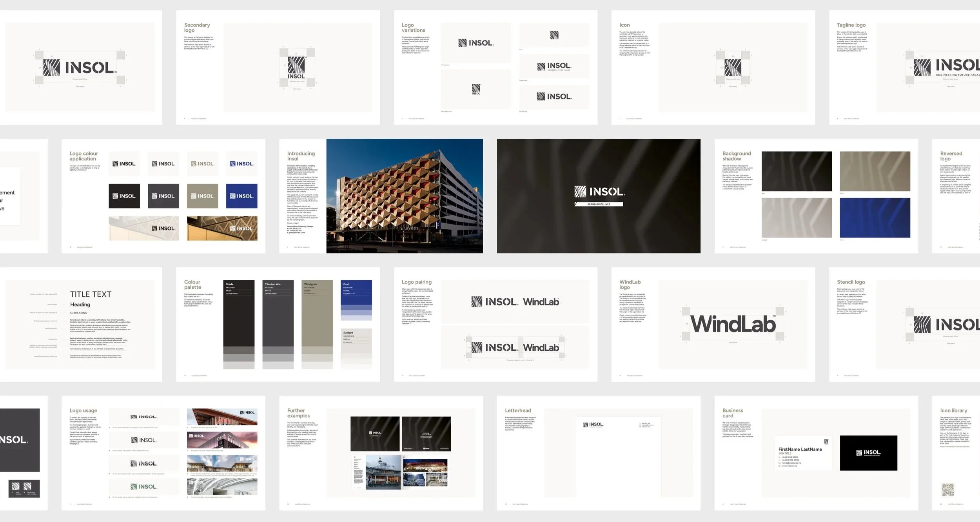Screen dimensions: 980x522
Task: Select the letterhead preview page
Action: (619, 457)
